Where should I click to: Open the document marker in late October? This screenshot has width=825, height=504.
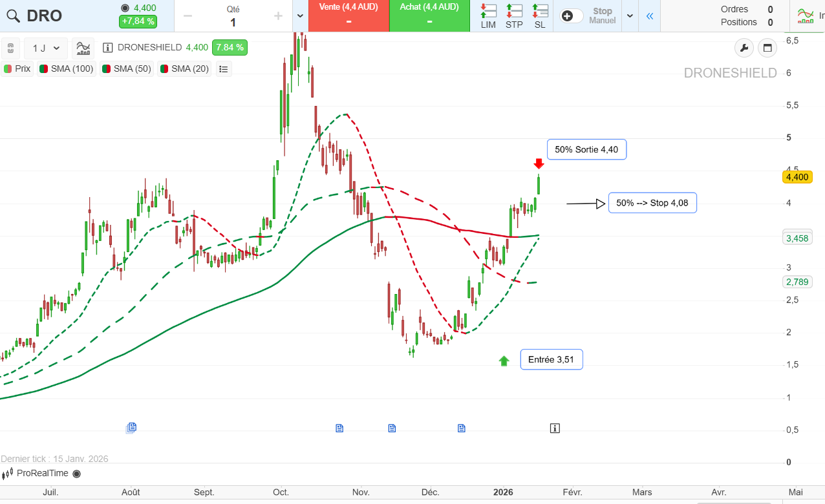point(339,428)
